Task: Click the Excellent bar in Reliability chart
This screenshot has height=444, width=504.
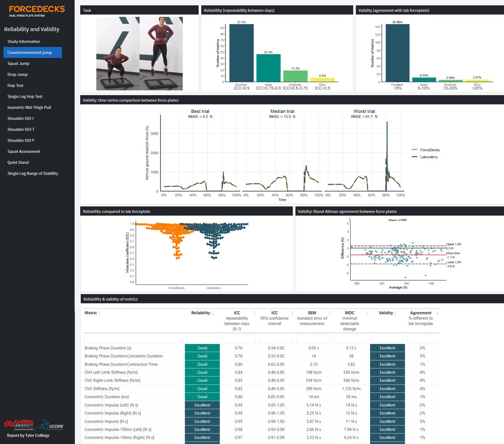Action: coord(241,53)
